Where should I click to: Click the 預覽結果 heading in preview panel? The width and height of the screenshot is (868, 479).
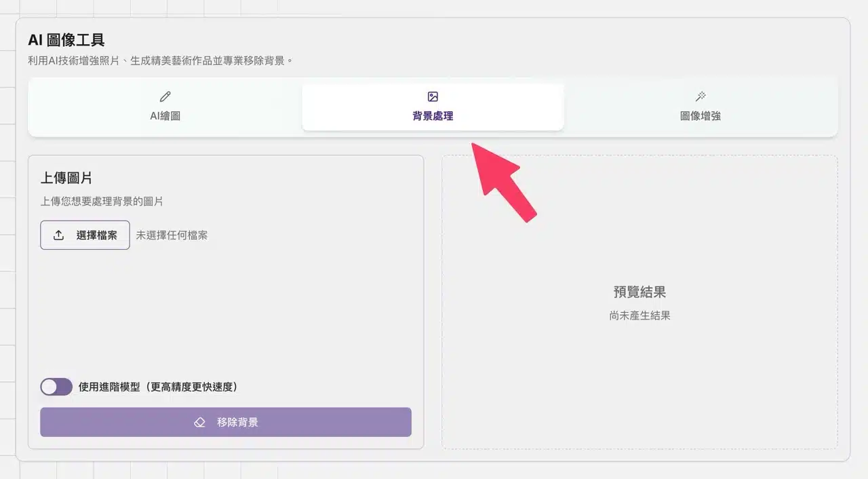(x=639, y=292)
